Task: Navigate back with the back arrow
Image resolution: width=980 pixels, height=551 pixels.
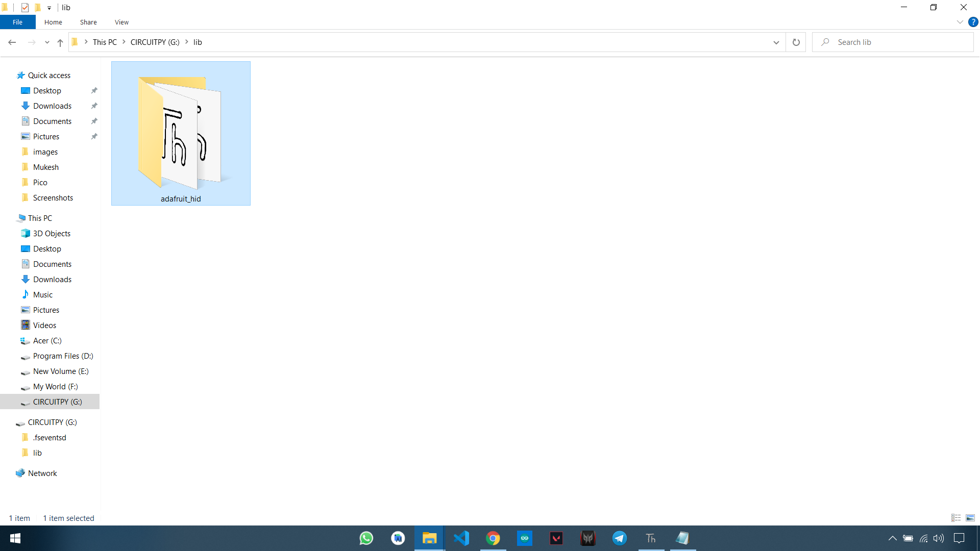Action: [x=12, y=42]
